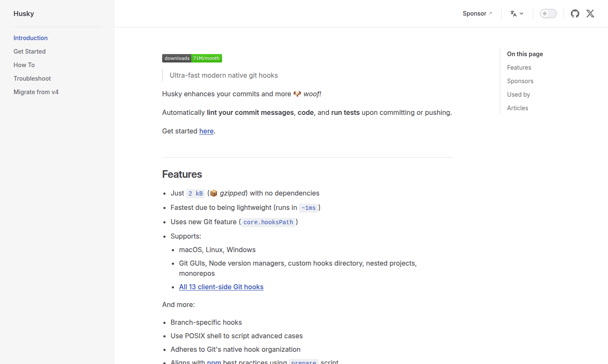This screenshot has height=364, width=608.
Task: Click the Husky site title
Action: pyautogui.click(x=24, y=14)
